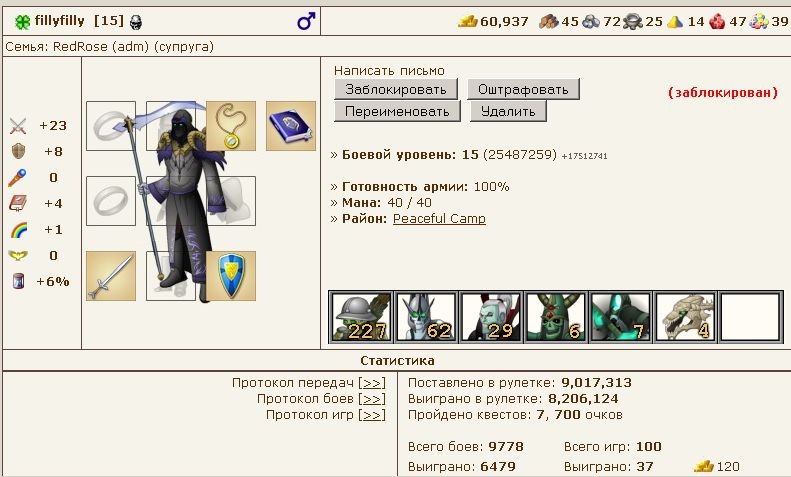Click the Переименовать button

click(x=397, y=111)
